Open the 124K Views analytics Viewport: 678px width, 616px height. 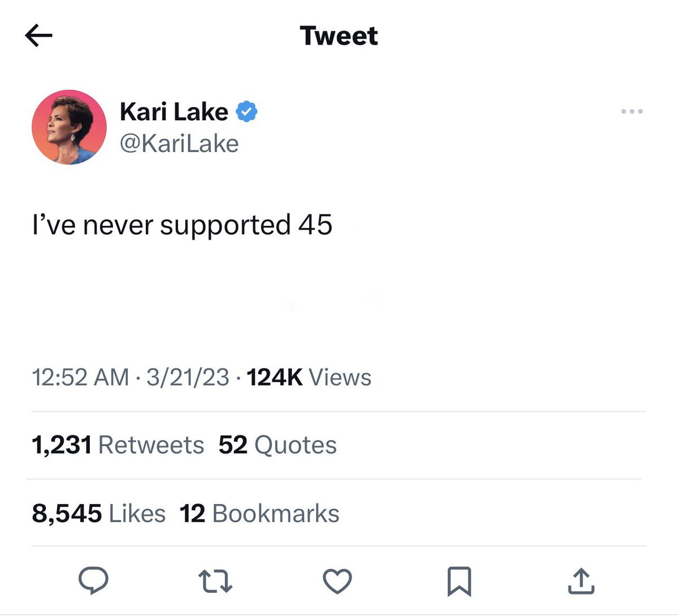pyautogui.click(x=309, y=377)
